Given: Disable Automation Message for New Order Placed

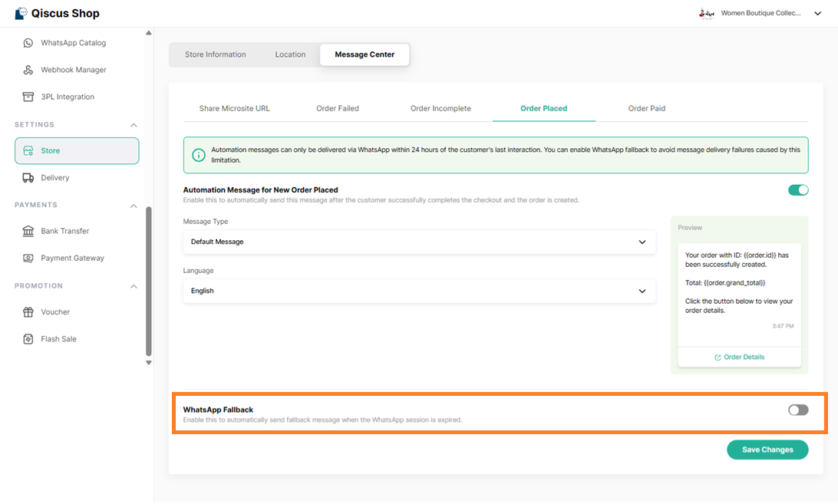Looking at the screenshot, I should coord(798,190).
